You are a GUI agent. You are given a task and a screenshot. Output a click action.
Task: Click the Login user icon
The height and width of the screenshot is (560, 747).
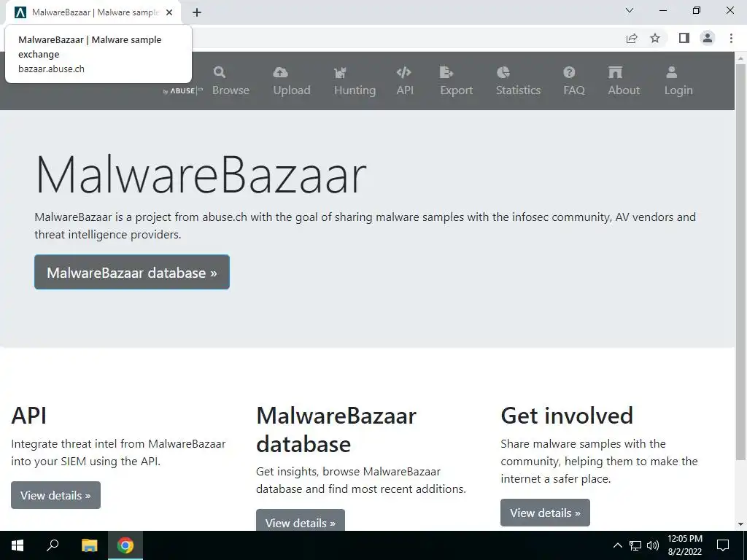point(671,72)
